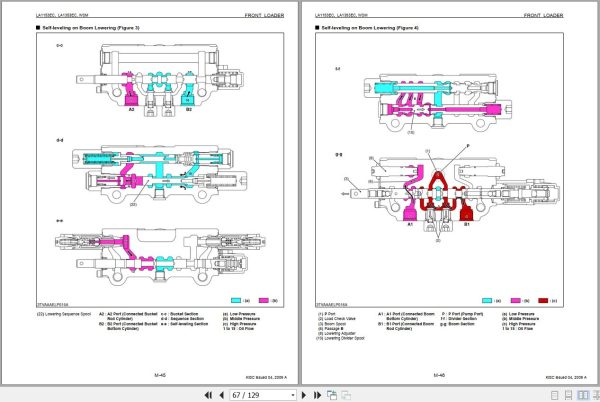
Task: Click the A1 port label in Figure 4
Action: pyautogui.click(x=410, y=225)
